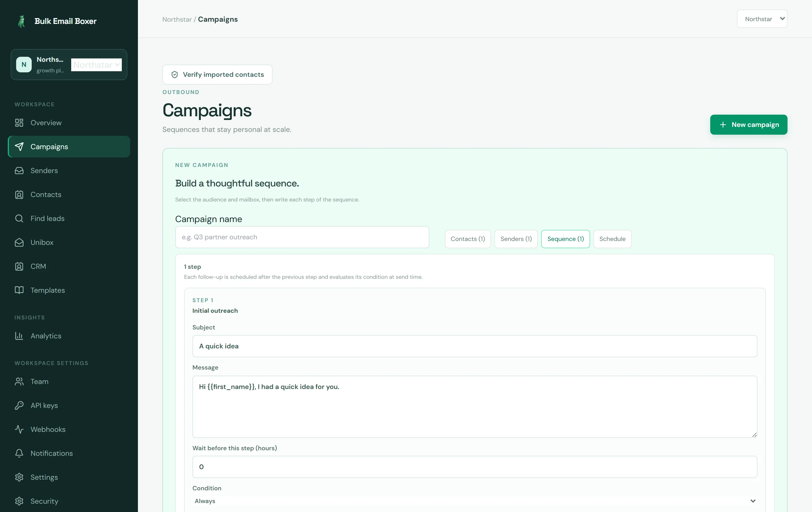
Task: Focus the Campaign name input field
Action: coord(302,237)
